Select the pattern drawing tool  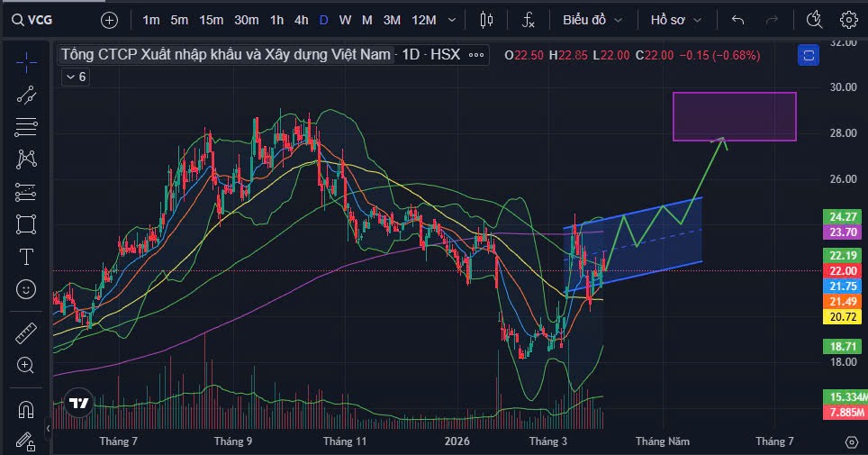pyautogui.click(x=26, y=159)
